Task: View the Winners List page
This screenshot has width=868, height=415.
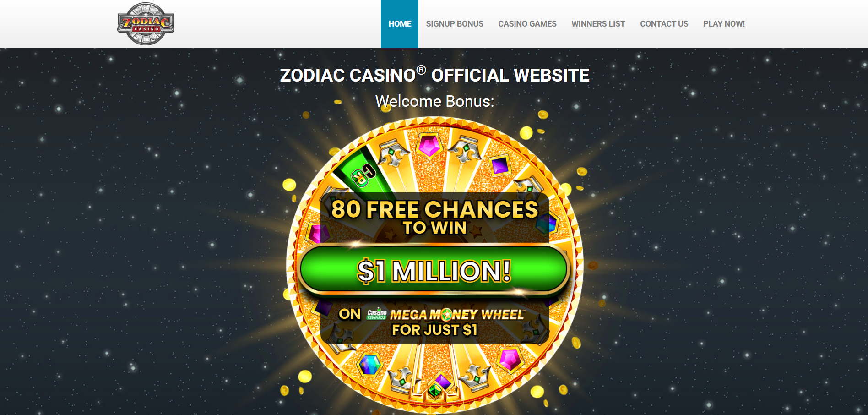Action: [598, 24]
